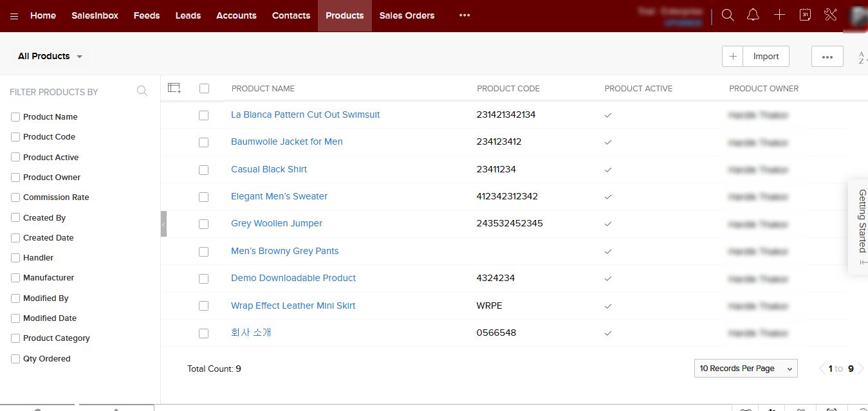
Task: Open the hamburger menu icon
Action: tap(14, 16)
